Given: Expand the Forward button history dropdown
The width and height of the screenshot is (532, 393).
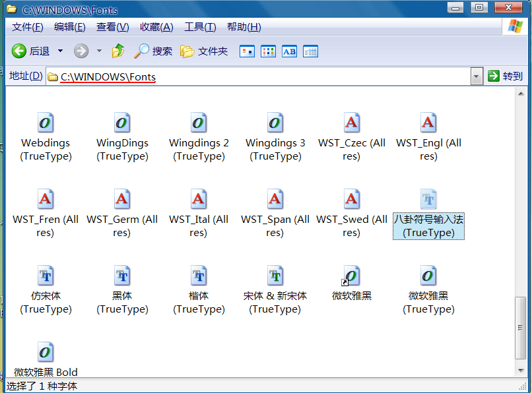Looking at the screenshot, I should tap(100, 51).
